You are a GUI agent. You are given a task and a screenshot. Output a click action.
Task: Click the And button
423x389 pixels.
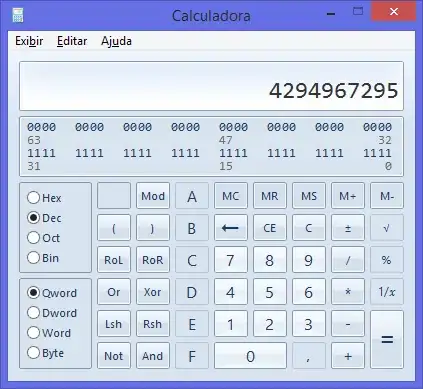pos(153,356)
